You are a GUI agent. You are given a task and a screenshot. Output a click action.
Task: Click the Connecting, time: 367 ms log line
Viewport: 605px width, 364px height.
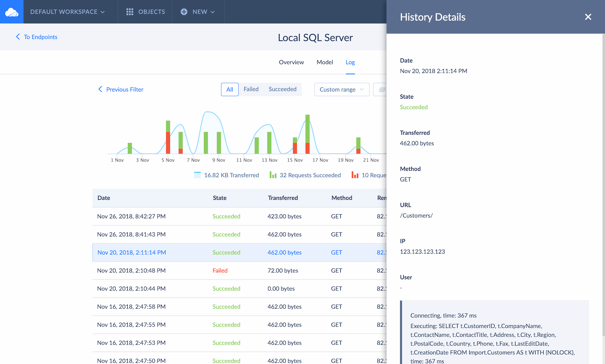443,315
